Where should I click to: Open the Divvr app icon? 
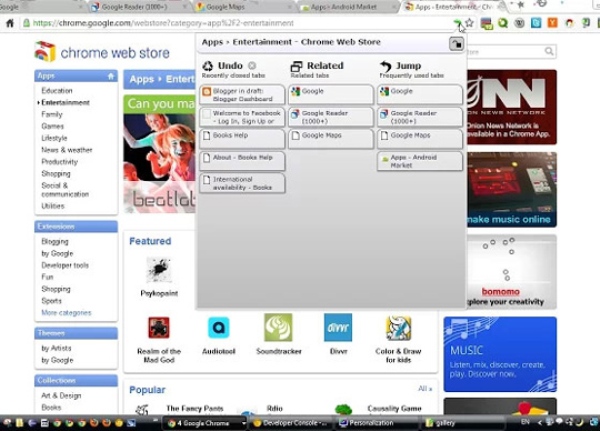coord(338,328)
